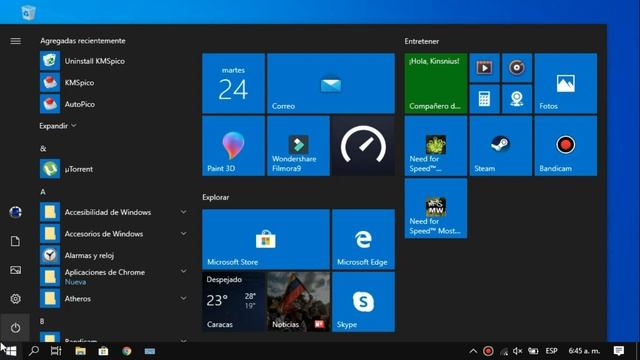
Task: Launch Need for Speed Most Wanted tile
Action: coord(436,208)
